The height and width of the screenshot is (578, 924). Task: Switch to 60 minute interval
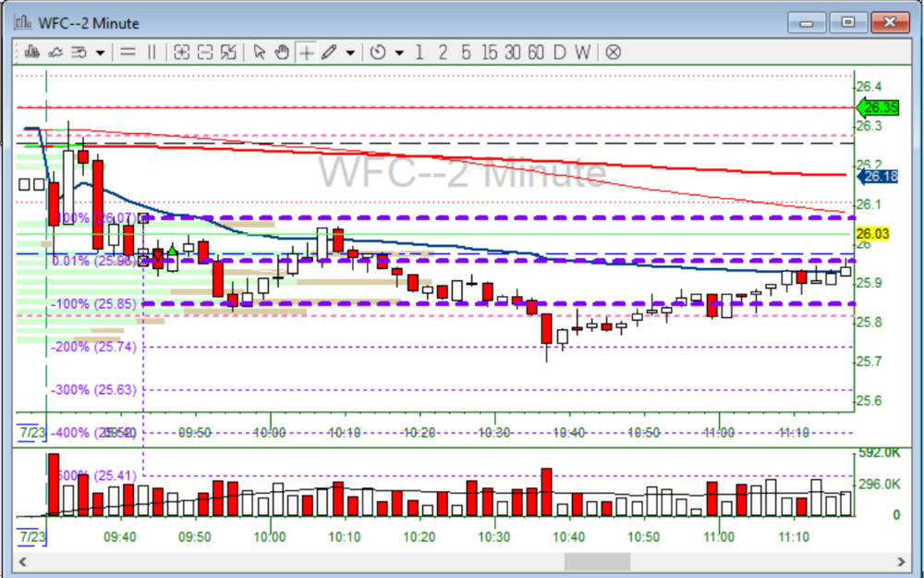(536, 52)
